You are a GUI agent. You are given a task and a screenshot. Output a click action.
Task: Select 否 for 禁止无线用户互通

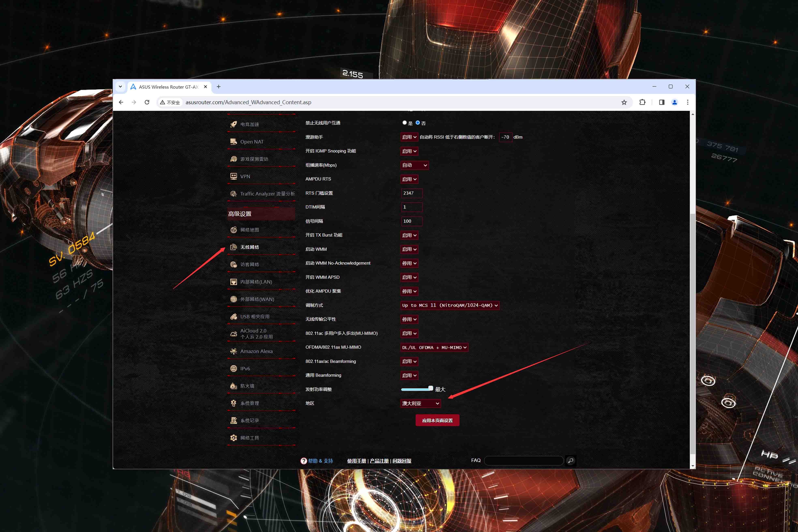tap(418, 123)
